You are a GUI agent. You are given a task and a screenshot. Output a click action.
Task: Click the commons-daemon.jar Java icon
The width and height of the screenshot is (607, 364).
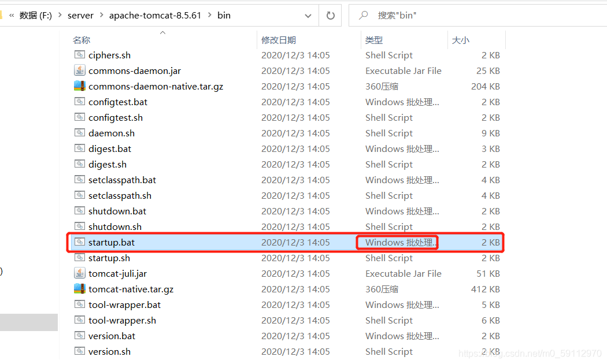click(x=80, y=70)
